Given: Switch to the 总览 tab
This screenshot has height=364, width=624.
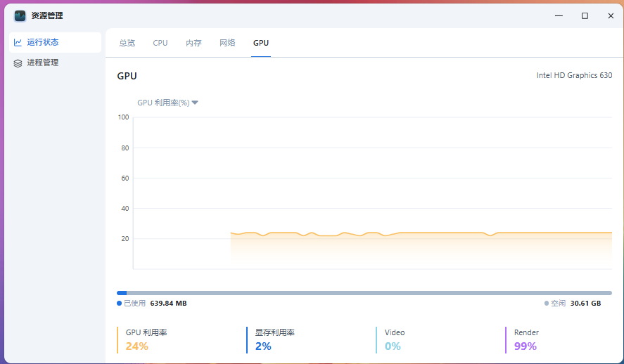Looking at the screenshot, I should tap(127, 43).
